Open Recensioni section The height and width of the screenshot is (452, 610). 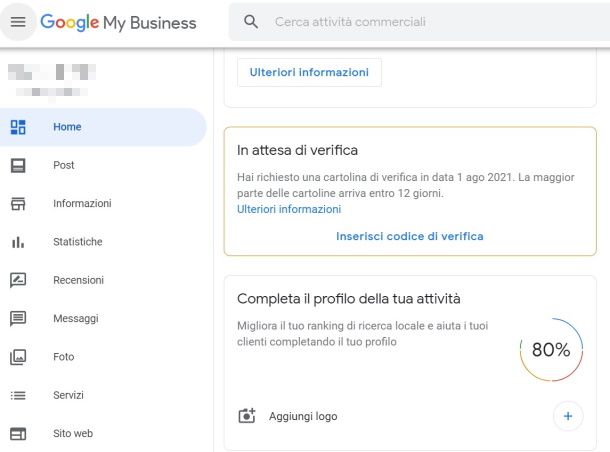click(x=103, y=280)
